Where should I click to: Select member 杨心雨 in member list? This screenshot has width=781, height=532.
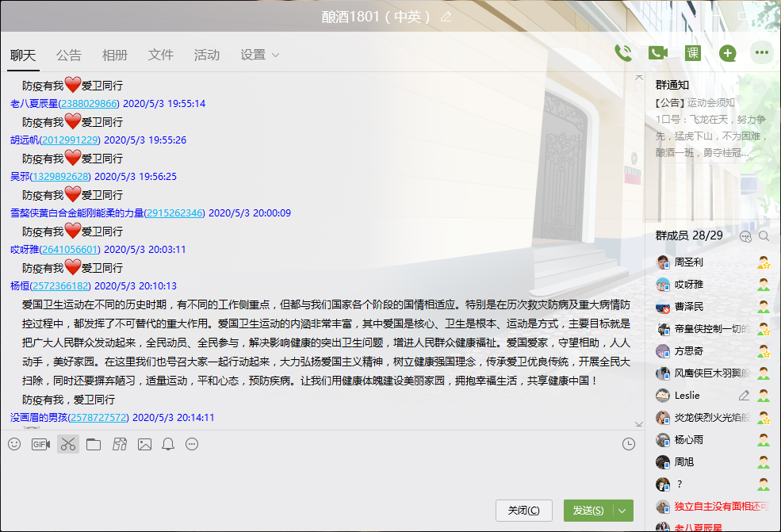coord(689,439)
